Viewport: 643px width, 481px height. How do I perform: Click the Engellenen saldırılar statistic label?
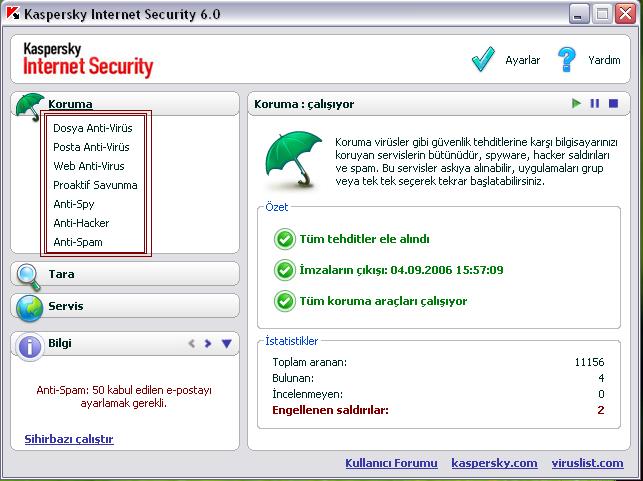(331, 410)
